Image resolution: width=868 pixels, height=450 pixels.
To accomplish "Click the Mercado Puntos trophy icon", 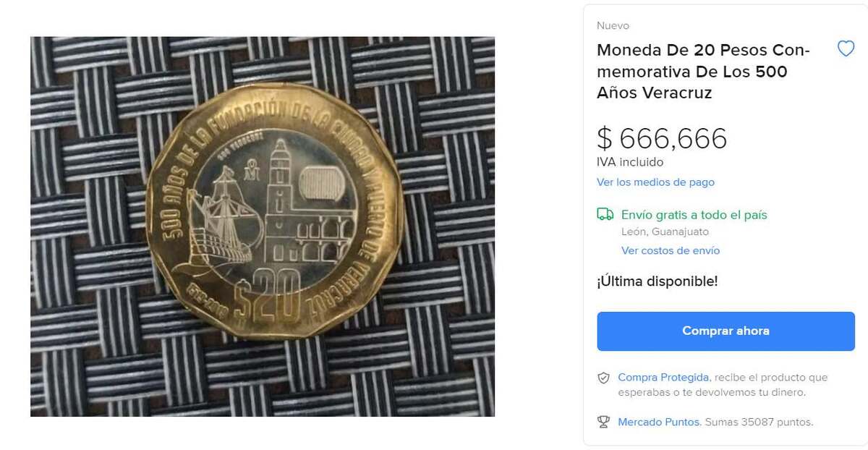I will [x=603, y=422].
